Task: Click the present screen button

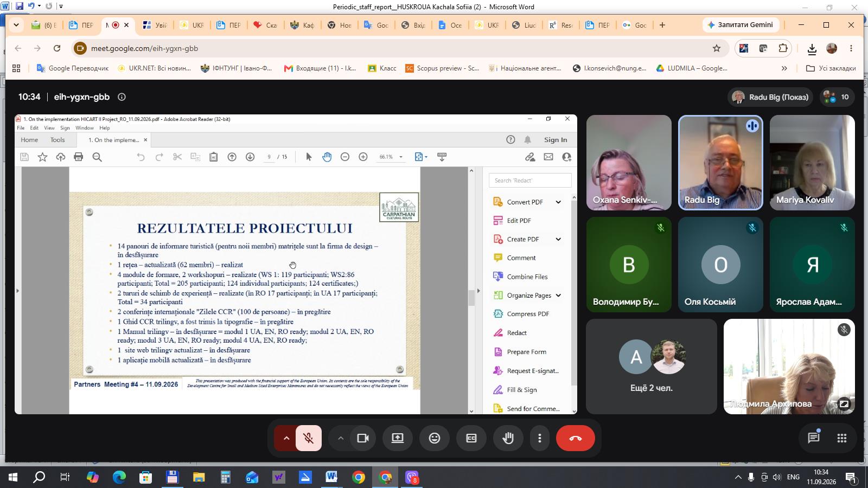Action: (x=398, y=438)
